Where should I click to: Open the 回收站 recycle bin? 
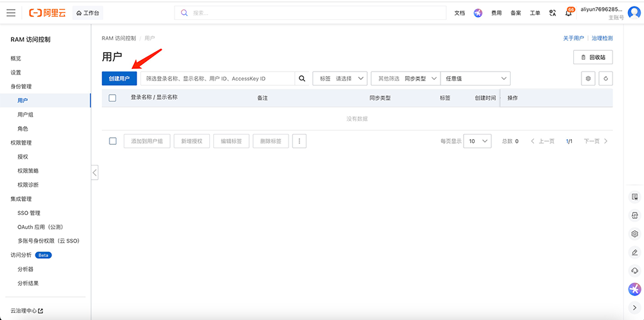[592, 57]
